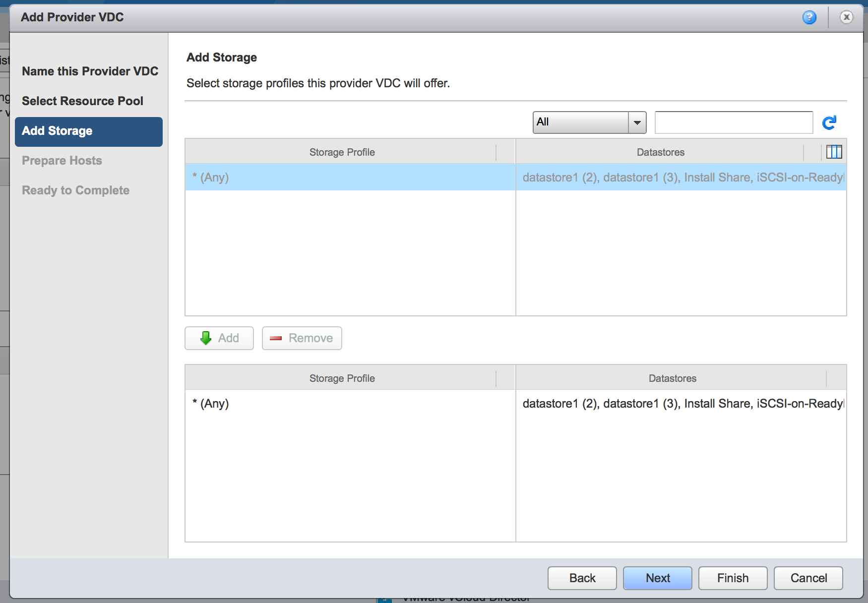Click the filter search text field
Image resolution: width=868 pixels, height=603 pixels.
(734, 122)
